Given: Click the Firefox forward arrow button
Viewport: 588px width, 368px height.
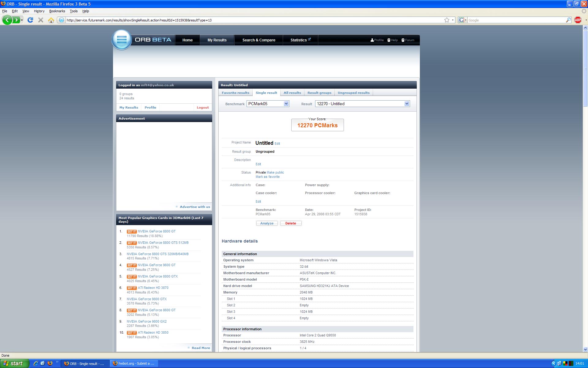Looking at the screenshot, I should pyautogui.click(x=16, y=20).
